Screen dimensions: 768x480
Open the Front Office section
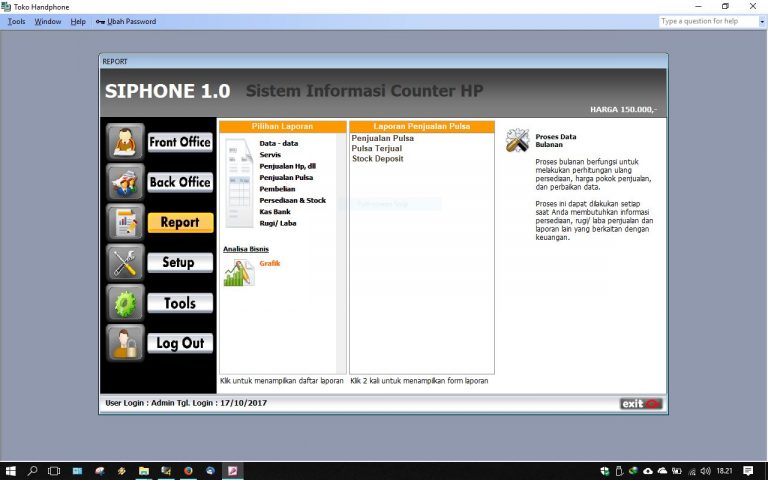tap(180, 142)
